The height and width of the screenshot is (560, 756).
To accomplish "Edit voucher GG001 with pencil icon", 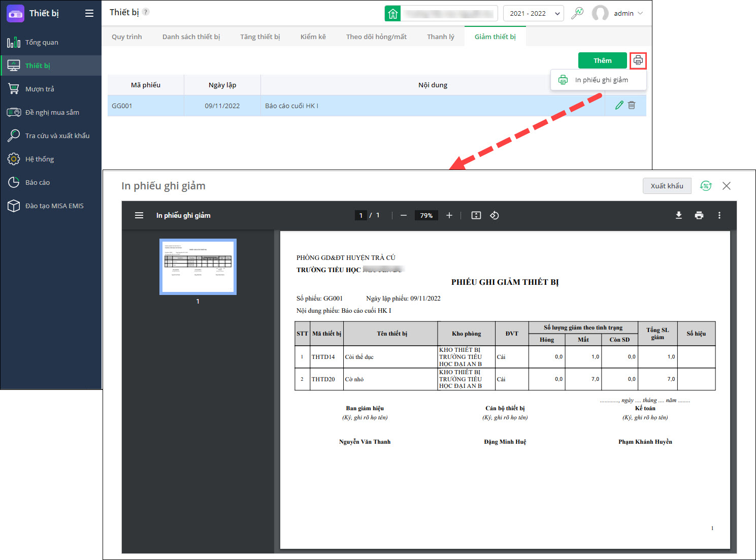I will (x=619, y=105).
